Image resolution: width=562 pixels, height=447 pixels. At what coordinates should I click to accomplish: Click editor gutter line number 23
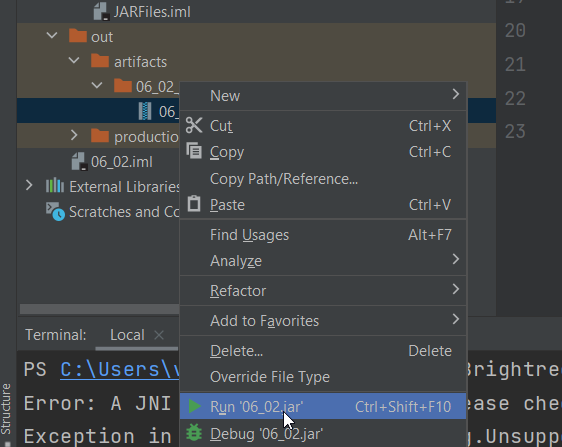(x=515, y=132)
